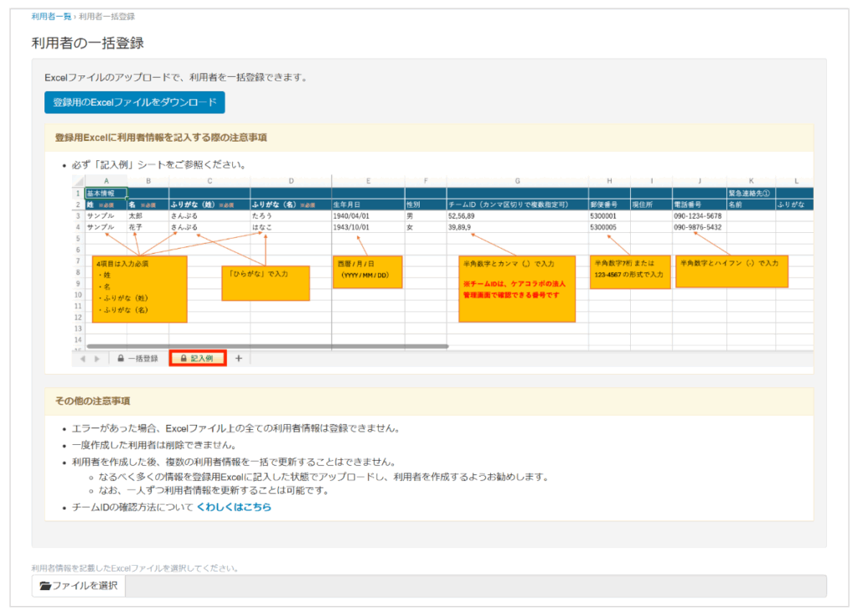This screenshot has height=616, width=858.
Task: Click the folder icon on ファイルを選択 button
Action: 45,584
